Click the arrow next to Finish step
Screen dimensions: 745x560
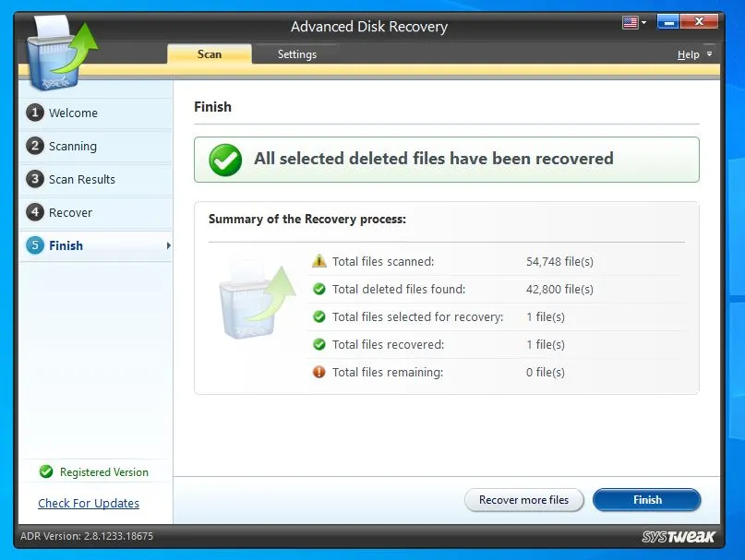click(168, 245)
